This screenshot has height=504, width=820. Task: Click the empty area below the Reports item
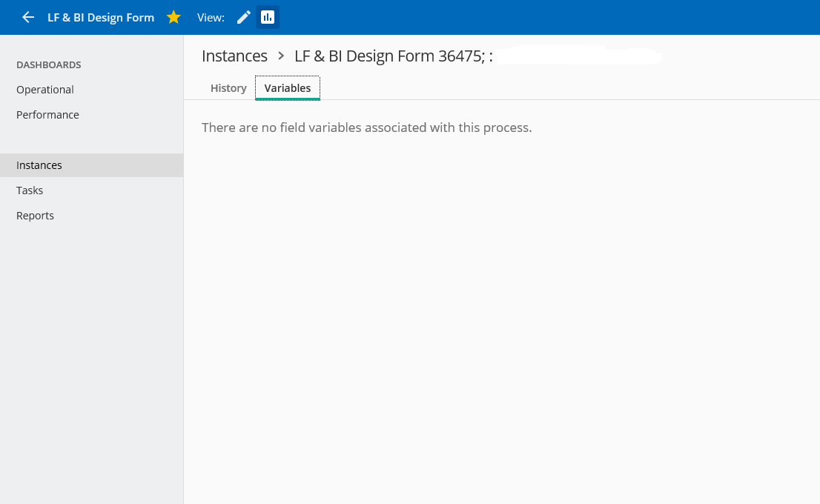click(91, 334)
